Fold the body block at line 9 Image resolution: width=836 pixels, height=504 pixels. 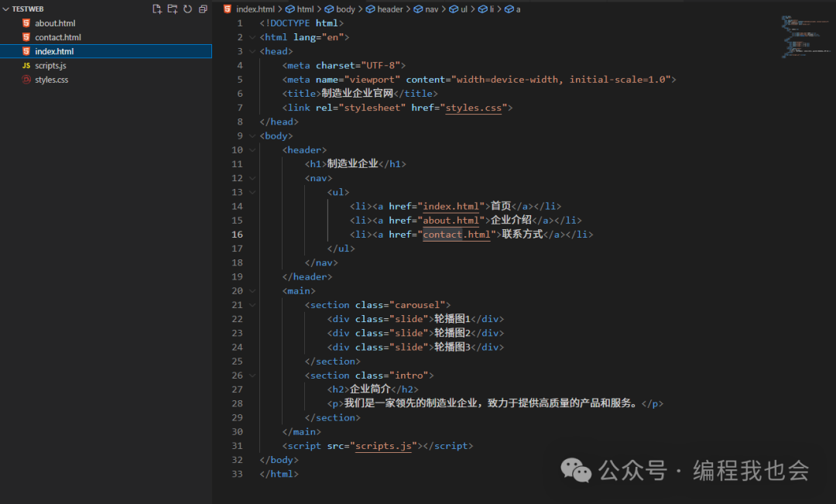(x=252, y=136)
